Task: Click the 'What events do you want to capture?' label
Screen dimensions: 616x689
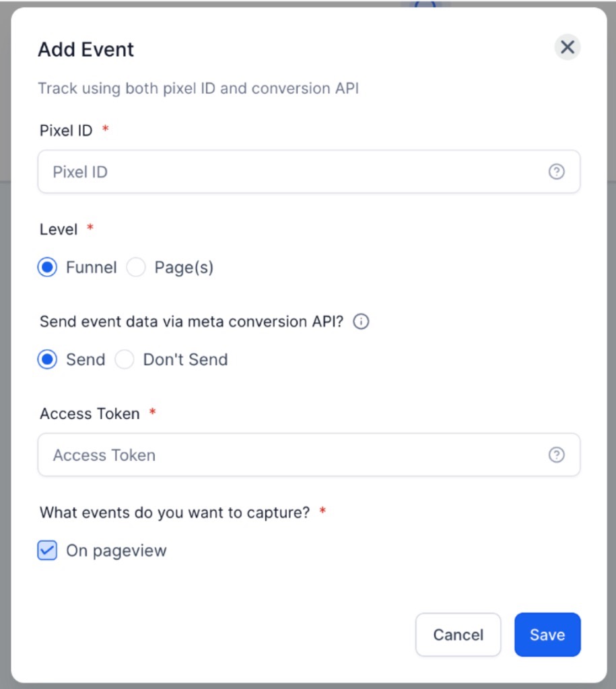Action: point(174,513)
